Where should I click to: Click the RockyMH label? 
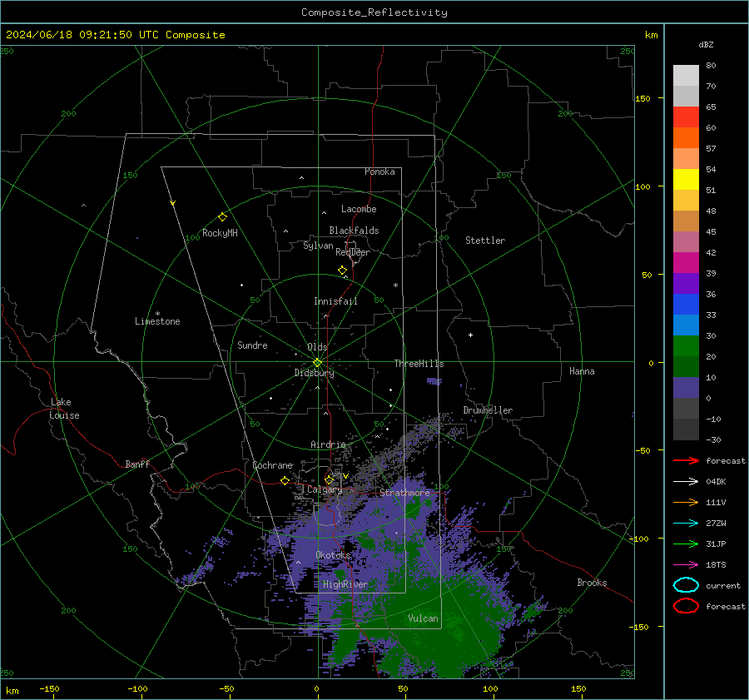[x=220, y=233]
